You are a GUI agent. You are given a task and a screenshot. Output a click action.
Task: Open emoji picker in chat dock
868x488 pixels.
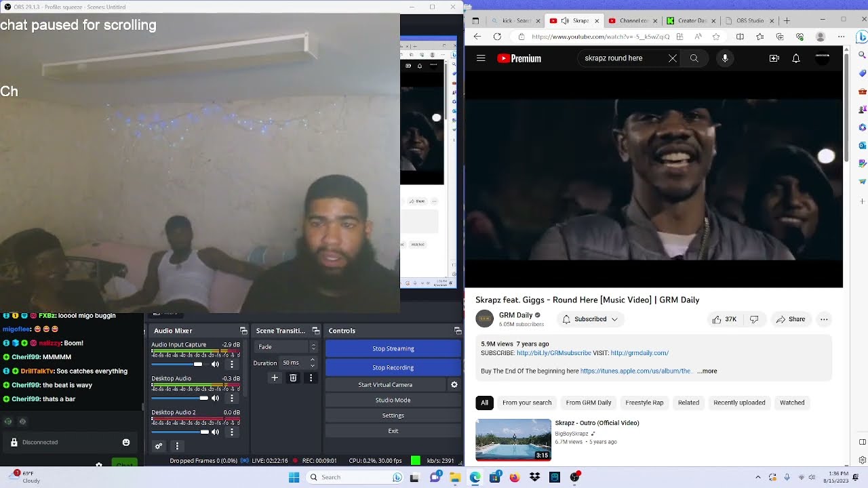click(126, 443)
